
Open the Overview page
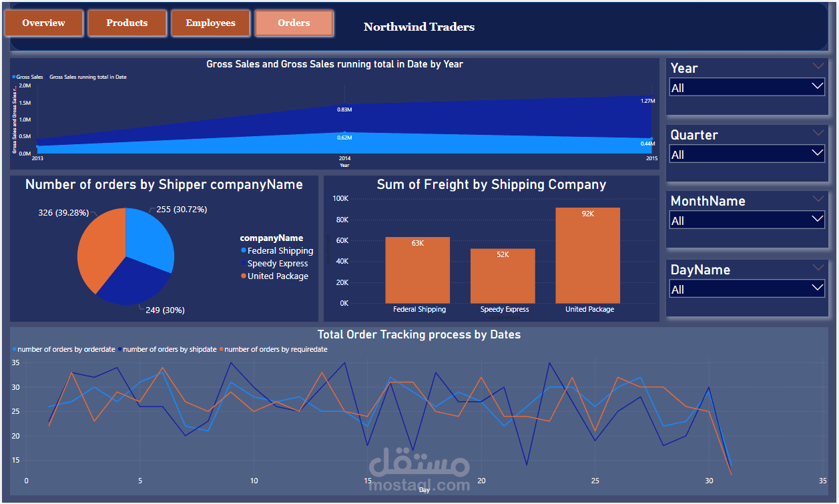point(44,23)
